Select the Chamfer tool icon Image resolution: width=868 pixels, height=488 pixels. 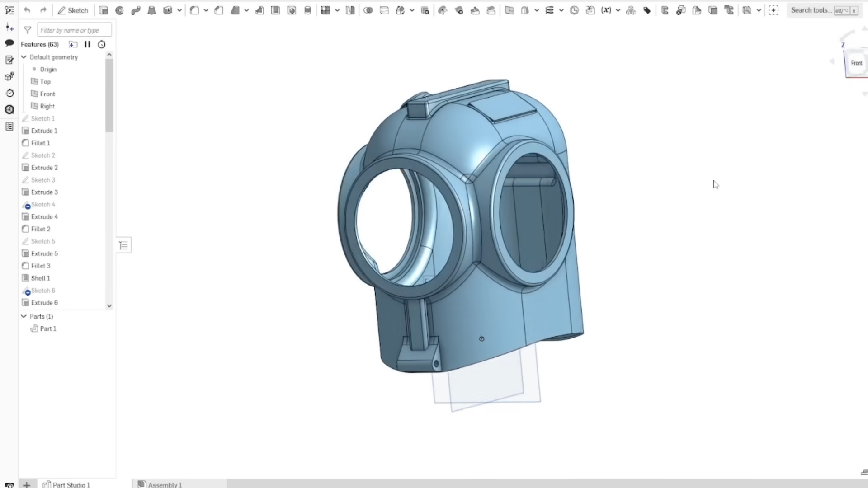(219, 10)
